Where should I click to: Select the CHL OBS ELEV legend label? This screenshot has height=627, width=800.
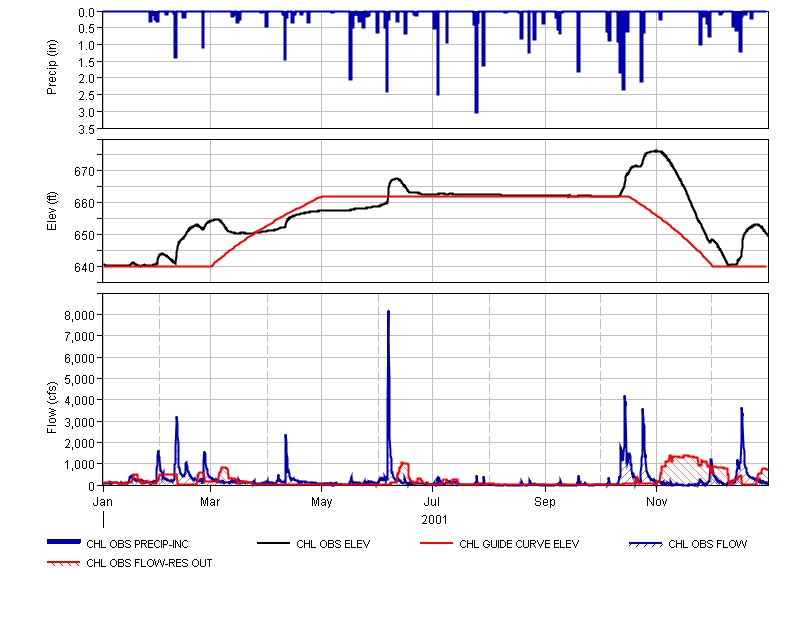tap(333, 544)
